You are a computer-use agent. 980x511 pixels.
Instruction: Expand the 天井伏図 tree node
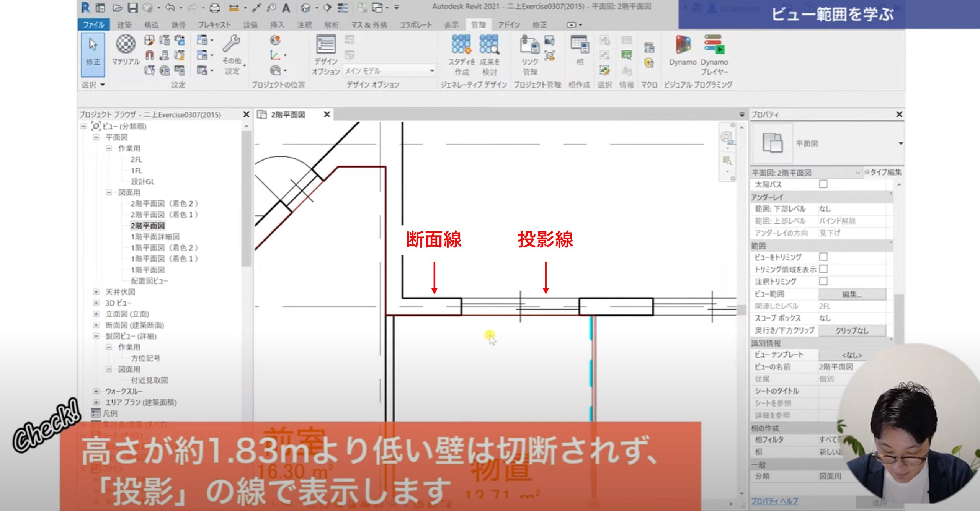pos(96,292)
